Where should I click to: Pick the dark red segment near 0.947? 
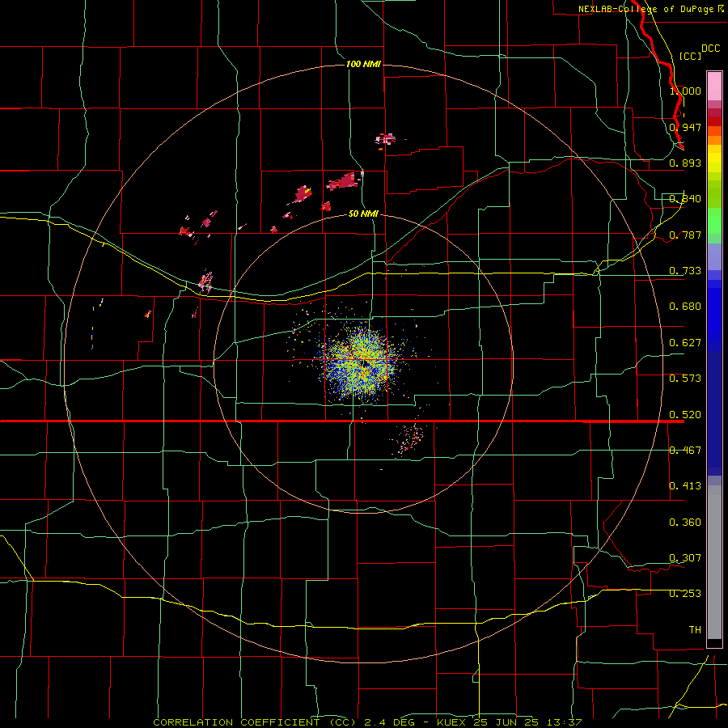point(714,121)
